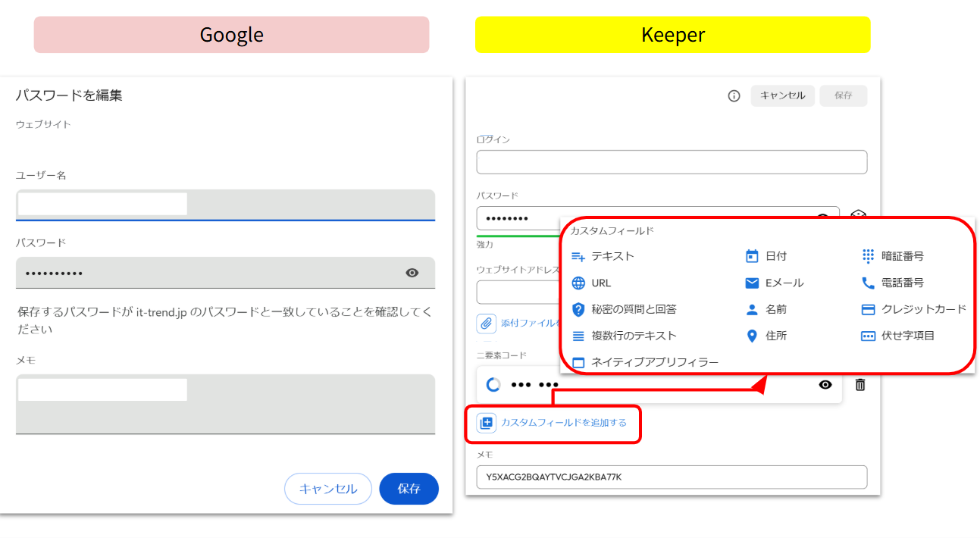This screenshot has width=980, height=538.
Task: Click Google's outlined キャンセル button
Action: (x=328, y=489)
